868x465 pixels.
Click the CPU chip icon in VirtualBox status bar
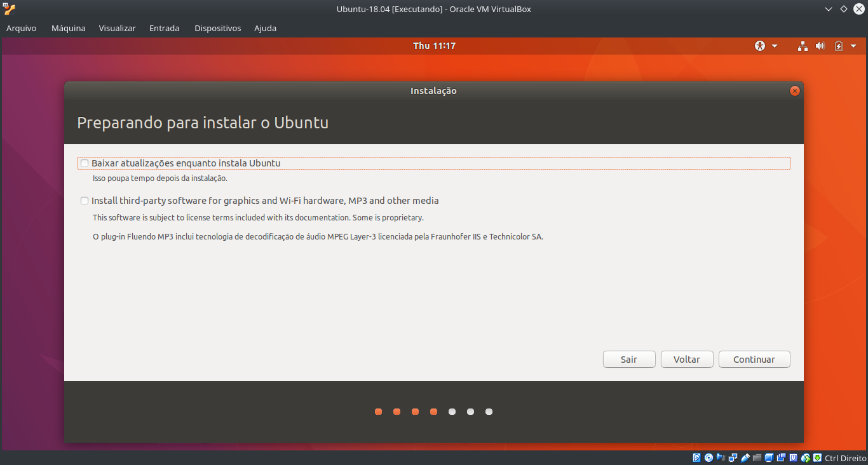pyautogui.click(x=793, y=457)
